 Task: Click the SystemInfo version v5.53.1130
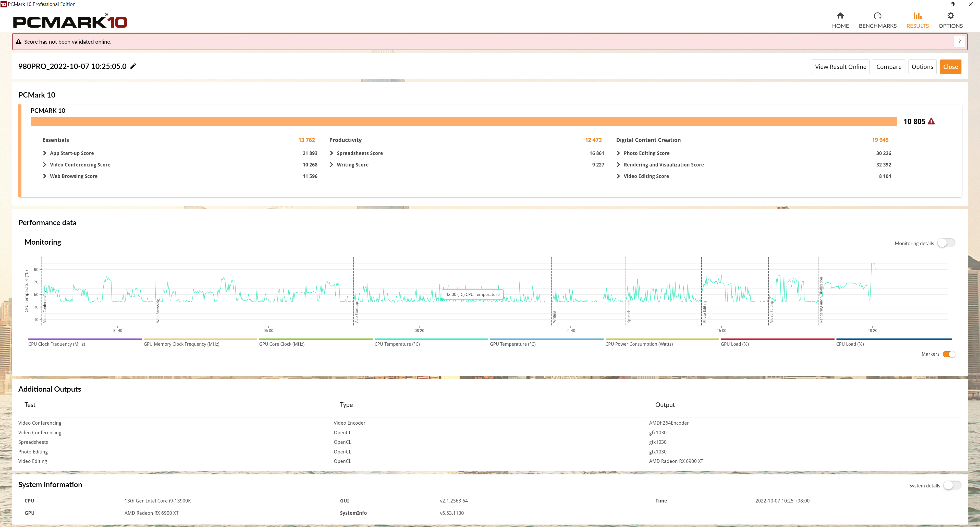[x=451, y=513]
